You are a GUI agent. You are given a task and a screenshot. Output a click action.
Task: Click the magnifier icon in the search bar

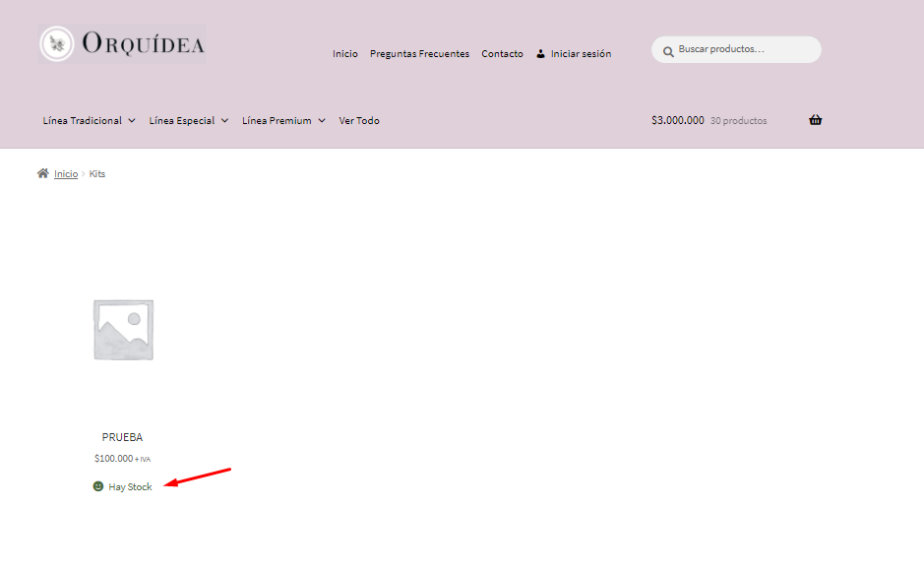tap(667, 50)
